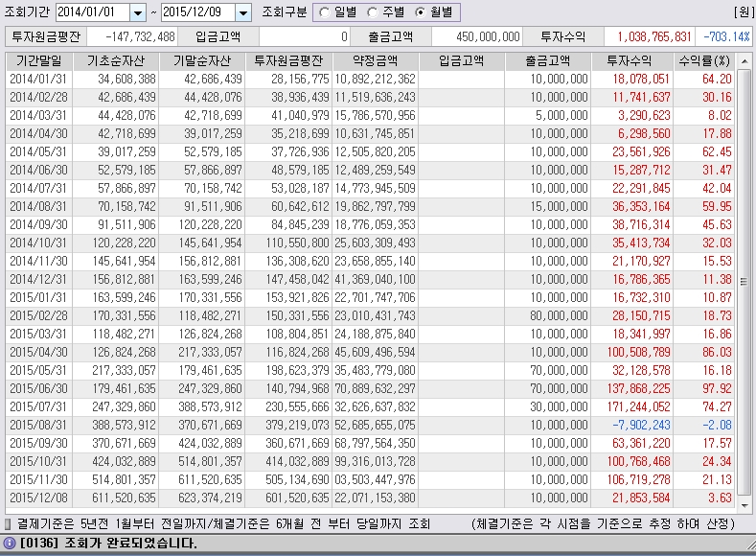The height and width of the screenshot is (556, 756).
Task: Click the -2.08 return rate cell
Action: pos(704,425)
